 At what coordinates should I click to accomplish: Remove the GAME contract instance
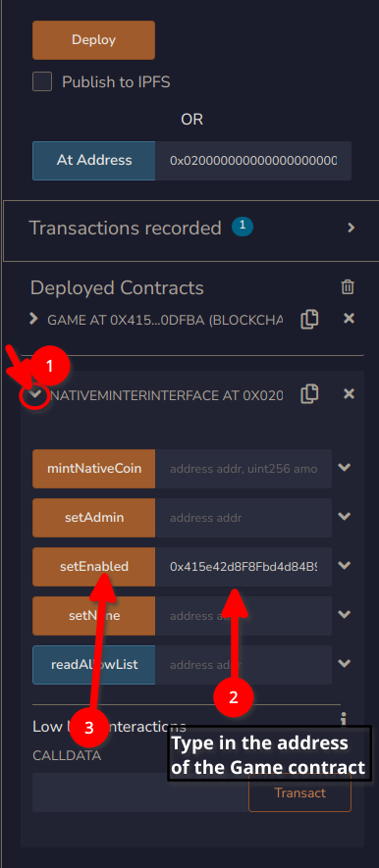point(349,319)
